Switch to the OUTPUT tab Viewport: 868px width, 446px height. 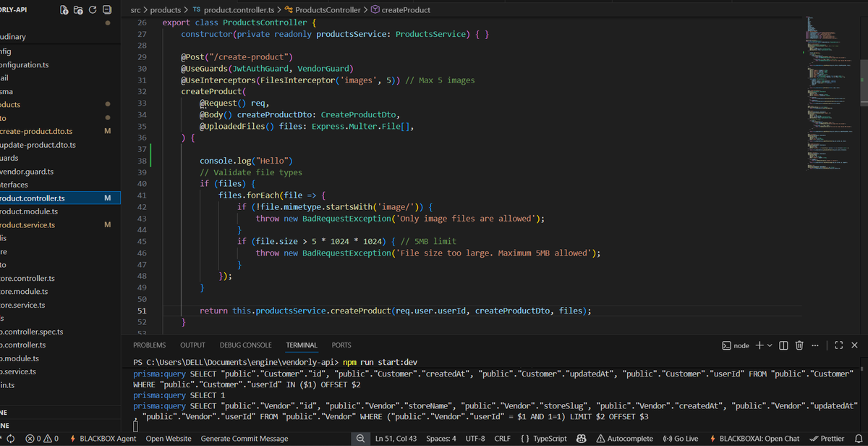tap(192, 345)
